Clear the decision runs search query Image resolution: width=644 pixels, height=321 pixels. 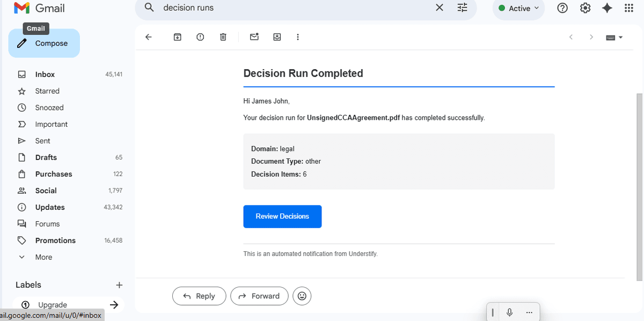439,8
